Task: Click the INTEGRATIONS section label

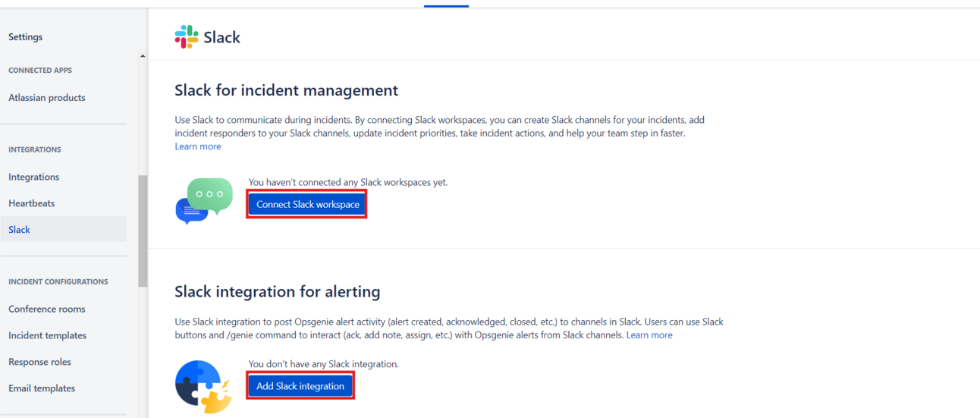Action: pos(35,149)
